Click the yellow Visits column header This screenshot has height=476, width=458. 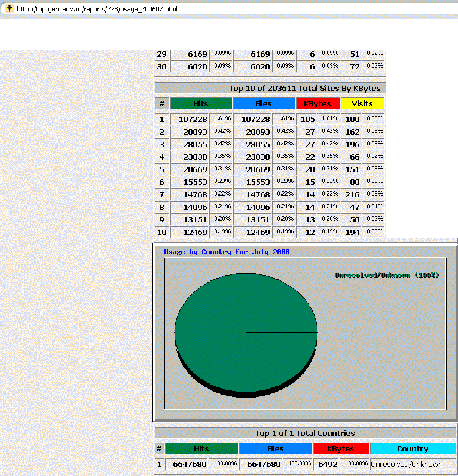pos(362,103)
